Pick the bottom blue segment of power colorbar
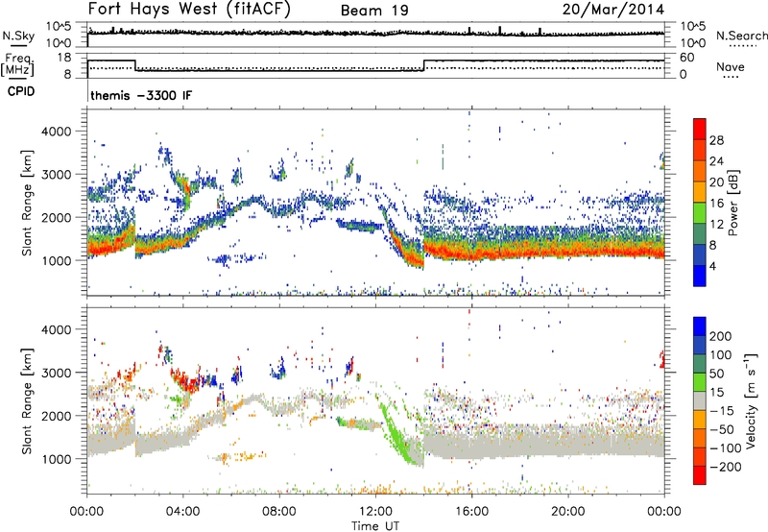 (700, 276)
